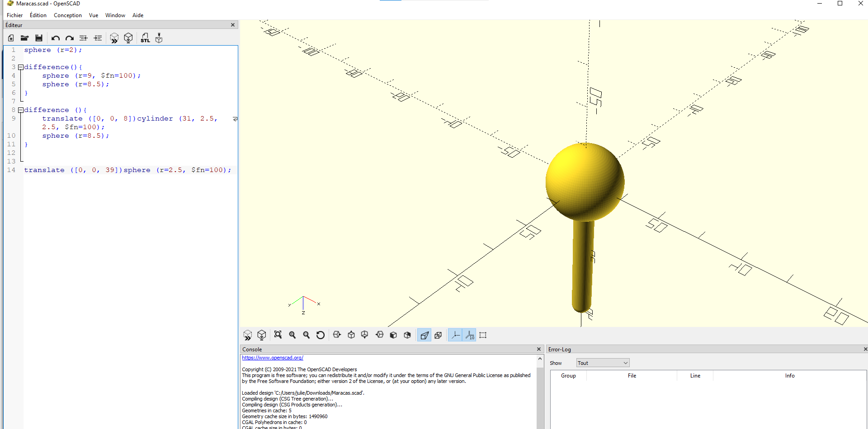Open the openscad.org link in console
This screenshot has width=868, height=429.
click(273, 358)
